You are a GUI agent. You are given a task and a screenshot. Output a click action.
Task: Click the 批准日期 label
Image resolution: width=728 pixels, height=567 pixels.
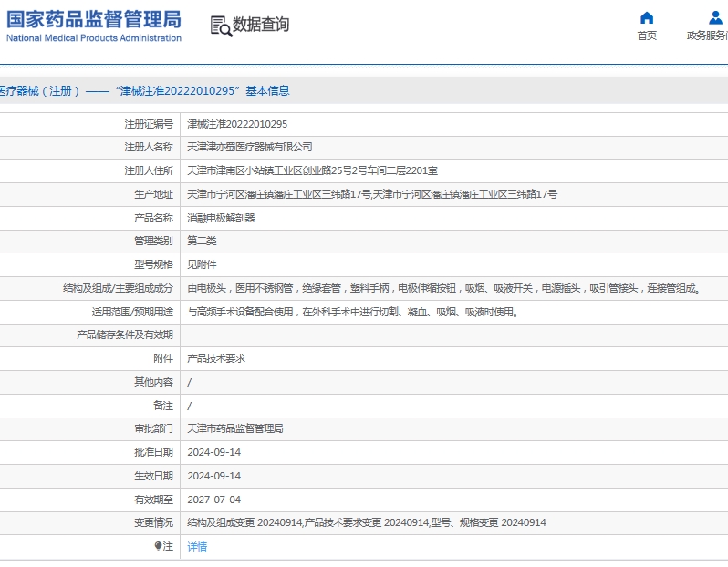153,452
